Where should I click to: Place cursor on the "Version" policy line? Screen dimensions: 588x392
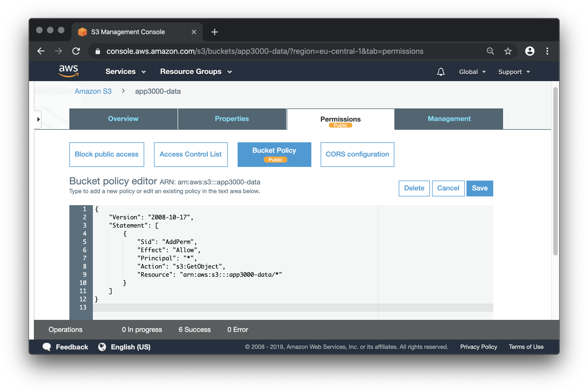pos(151,217)
